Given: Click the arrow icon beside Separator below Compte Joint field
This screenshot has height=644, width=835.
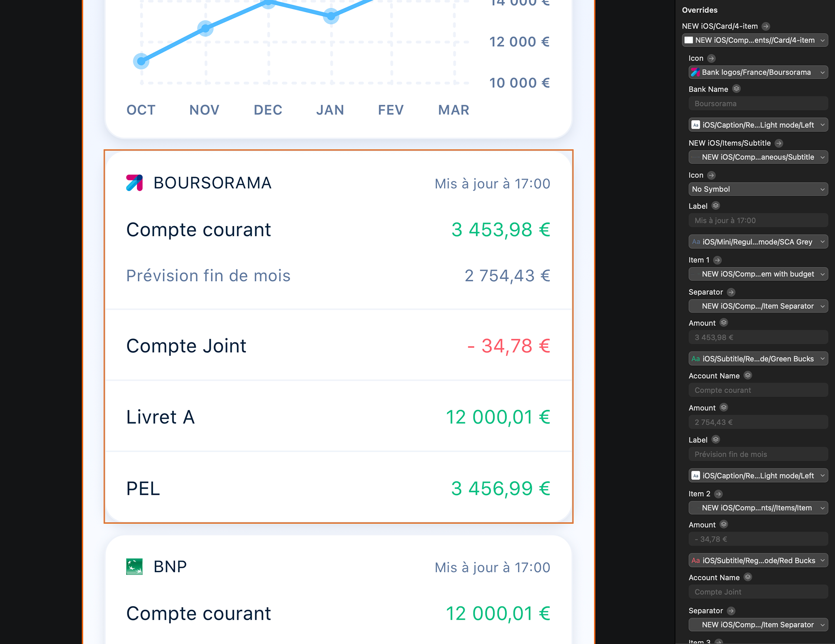Looking at the screenshot, I should [731, 611].
